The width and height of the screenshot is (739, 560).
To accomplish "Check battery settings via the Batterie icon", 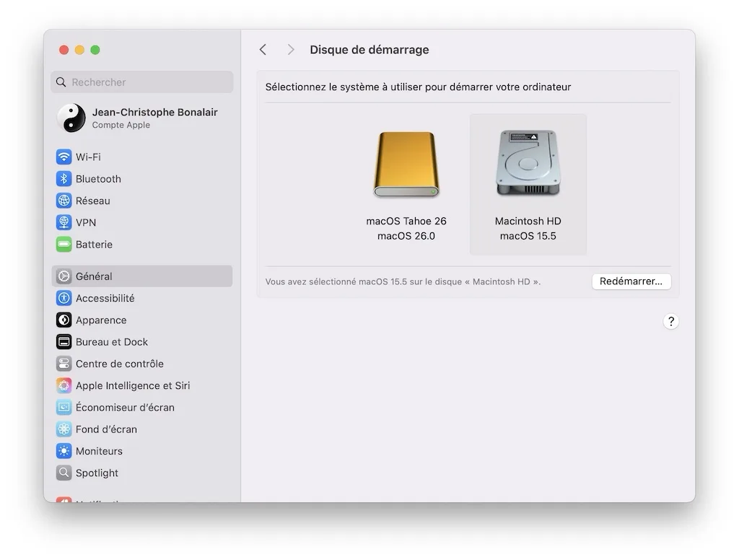I will tap(94, 244).
